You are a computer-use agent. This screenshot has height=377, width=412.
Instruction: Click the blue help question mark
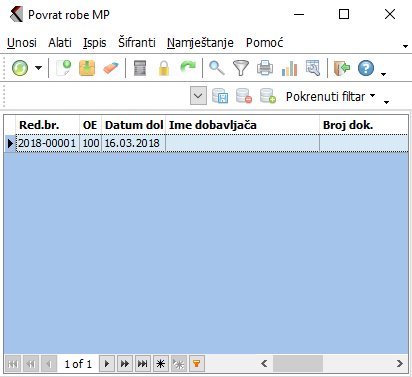[366, 68]
